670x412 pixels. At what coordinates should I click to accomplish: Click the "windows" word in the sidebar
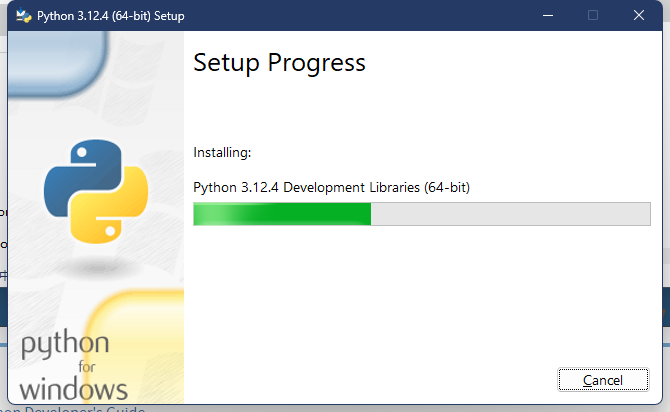[x=74, y=389]
